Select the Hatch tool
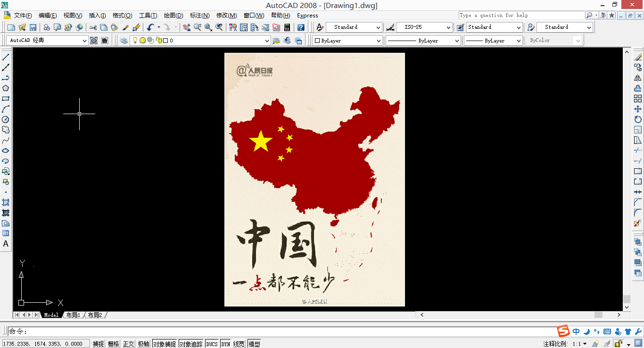Viewport: 644px width, 348px height. click(x=6, y=202)
